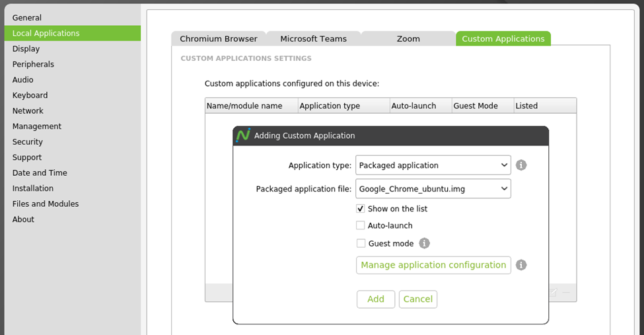This screenshot has width=644, height=335.
Task: Click the Name/module name column header
Action: (252, 106)
